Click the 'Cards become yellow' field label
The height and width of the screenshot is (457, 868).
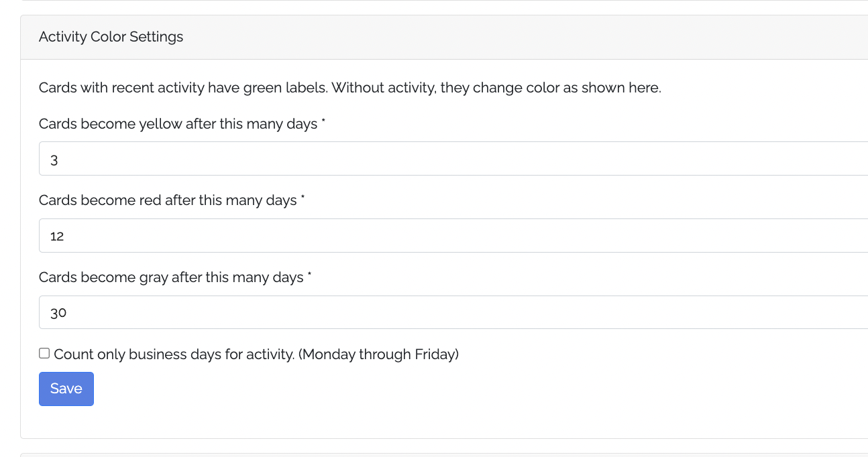pos(177,124)
